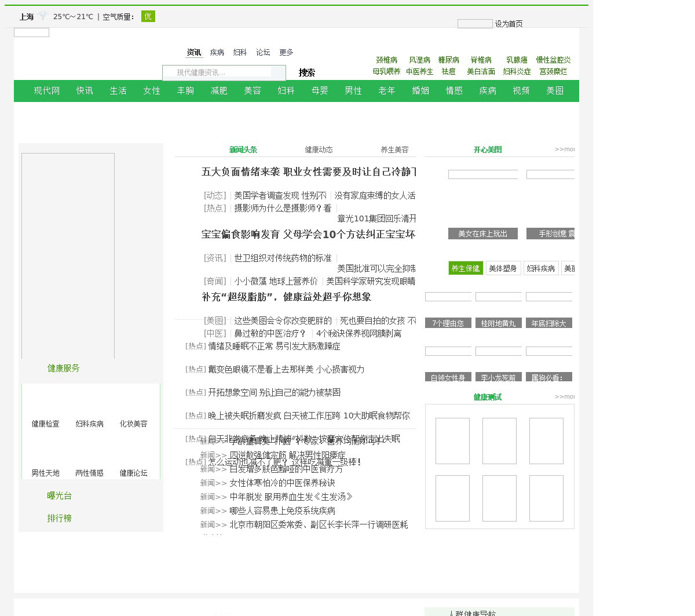The width and height of the screenshot is (695, 616).
Task: Open the 美女在床上玩出 picture thumbnail
Action: (482, 234)
